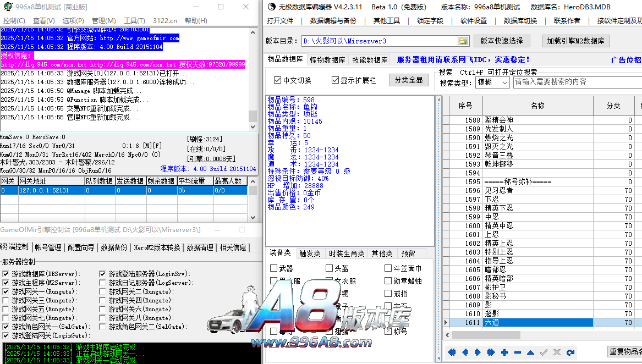Image resolution: width=642 pixels, height=364 pixels.
Task: Click the minus icon to delete record
Action: pyautogui.click(x=518, y=352)
